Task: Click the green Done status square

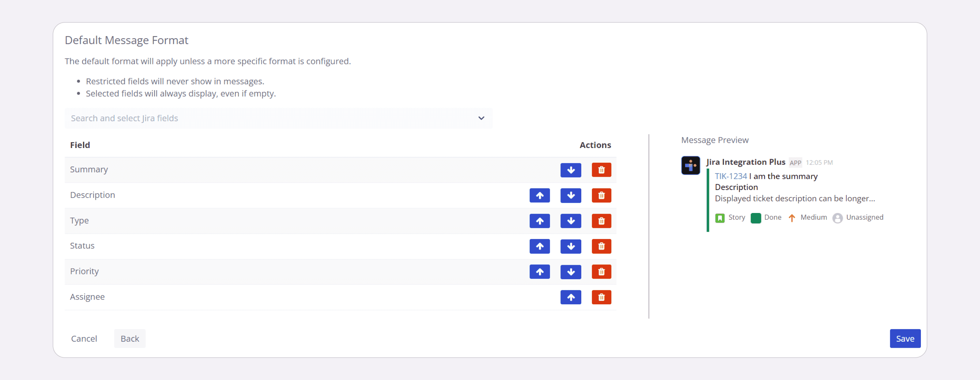Action: click(x=756, y=218)
